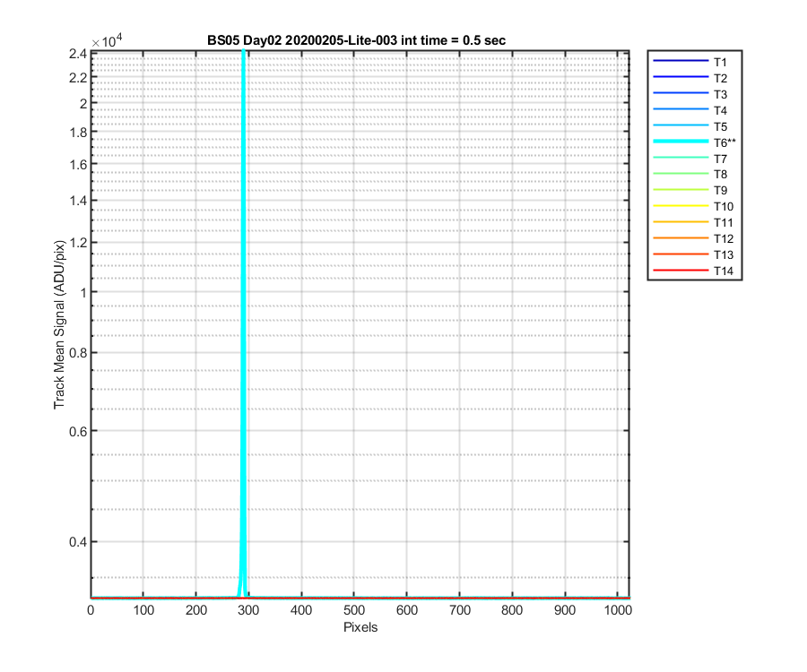Click the T7 legend label
Image resolution: width=807 pixels, height=672 pixels.
click(x=720, y=159)
